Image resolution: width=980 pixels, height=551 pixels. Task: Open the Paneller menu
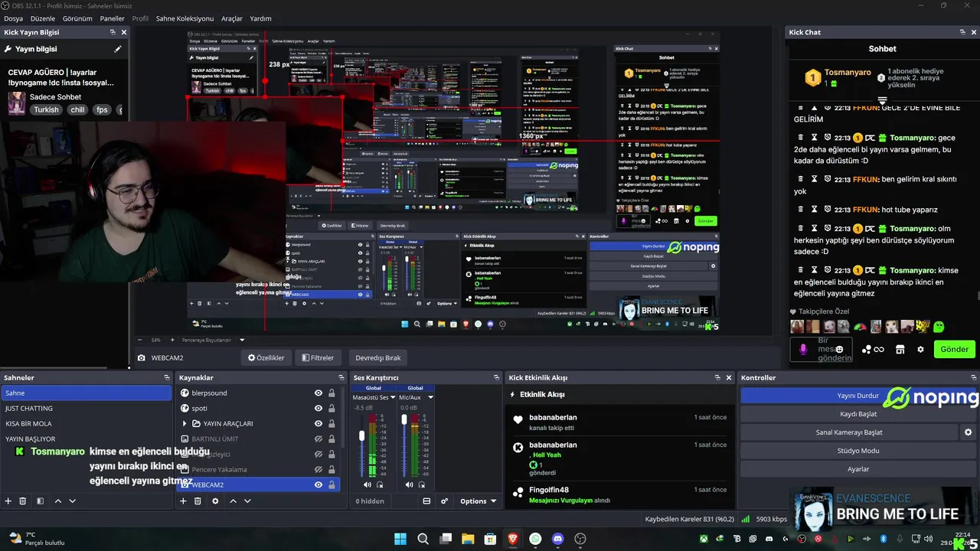tap(112, 18)
